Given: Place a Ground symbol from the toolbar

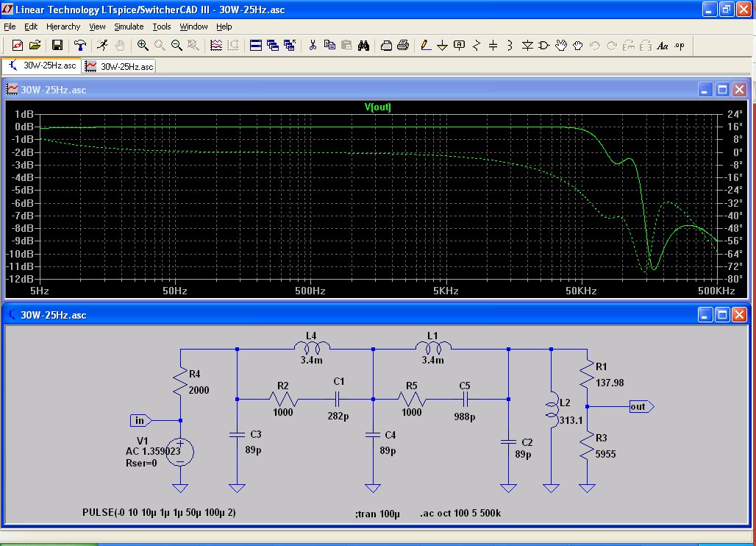Looking at the screenshot, I should click(442, 45).
